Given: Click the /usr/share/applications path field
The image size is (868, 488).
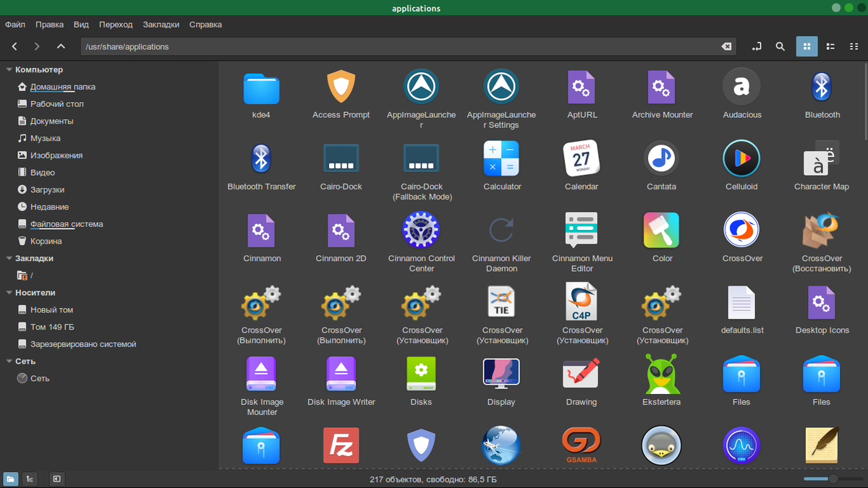Looking at the screenshot, I should coord(408,46).
